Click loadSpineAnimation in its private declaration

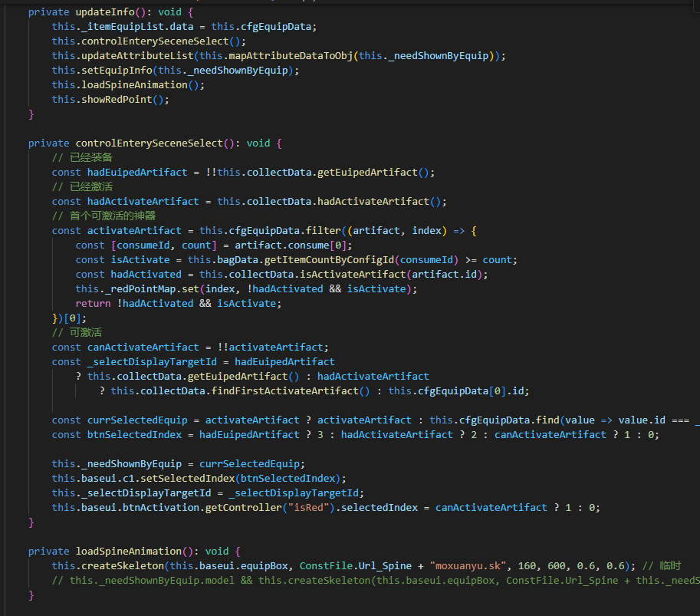tap(129, 552)
